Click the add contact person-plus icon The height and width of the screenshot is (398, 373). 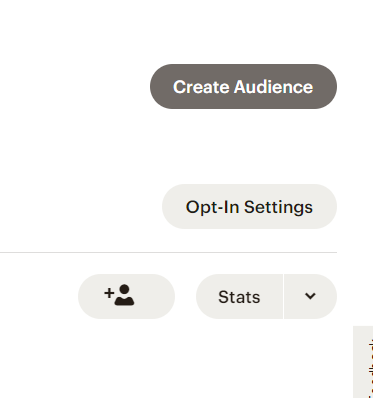point(126,296)
